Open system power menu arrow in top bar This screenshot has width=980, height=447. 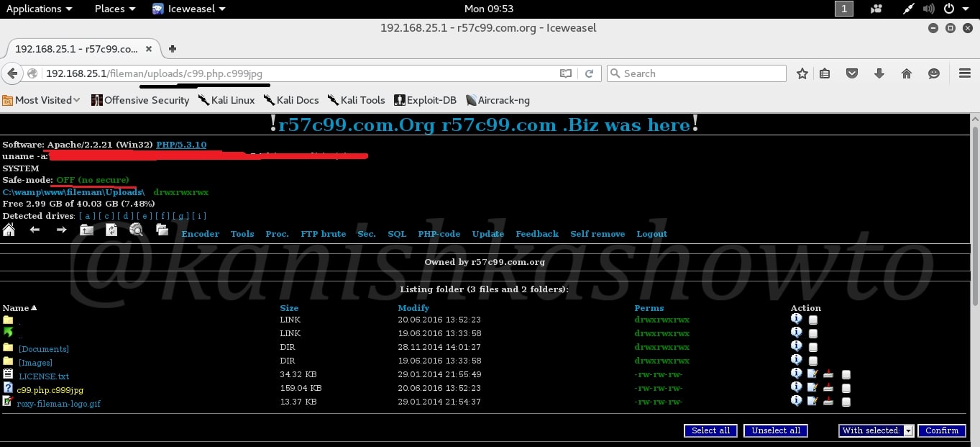click(967, 9)
